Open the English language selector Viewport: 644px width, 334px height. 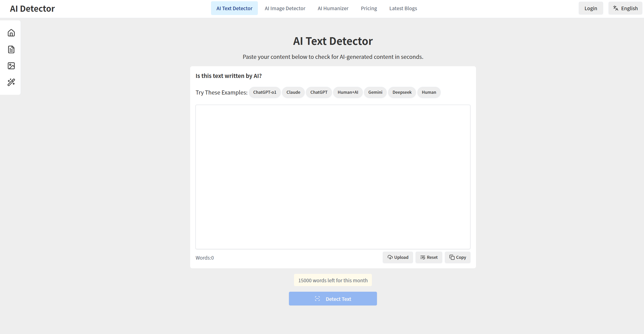tap(625, 8)
